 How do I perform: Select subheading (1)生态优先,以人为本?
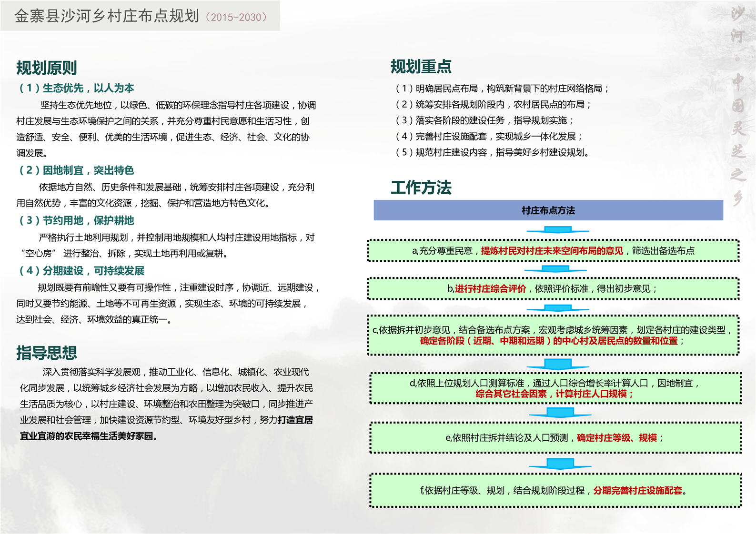pos(76,88)
